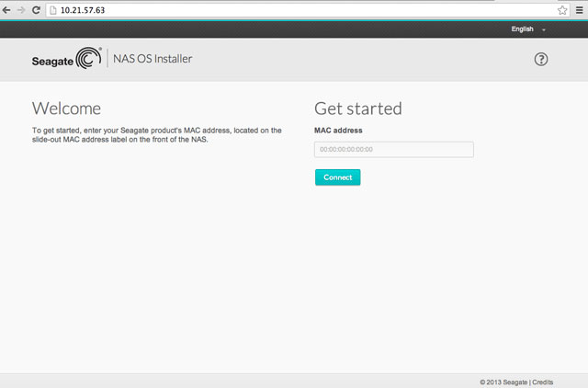Bookmark this page with the star icon
The width and height of the screenshot is (588, 388).
click(x=562, y=9)
